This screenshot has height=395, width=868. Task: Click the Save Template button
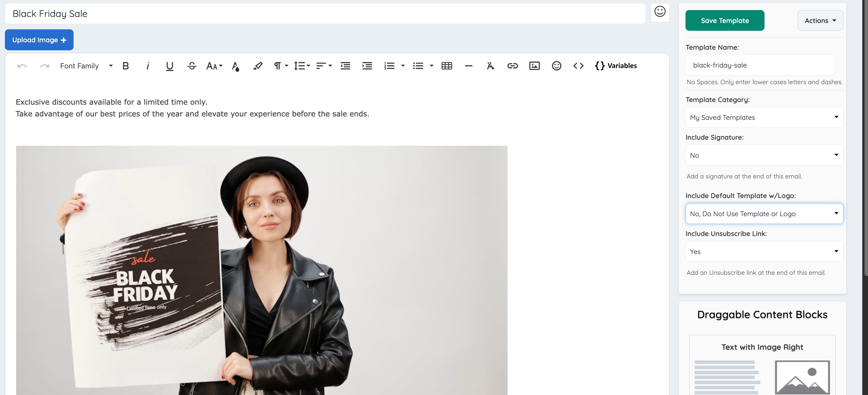tap(725, 21)
